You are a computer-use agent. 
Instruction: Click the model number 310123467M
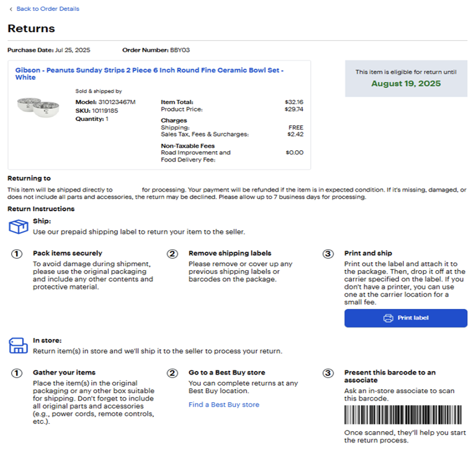(x=117, y=102)
